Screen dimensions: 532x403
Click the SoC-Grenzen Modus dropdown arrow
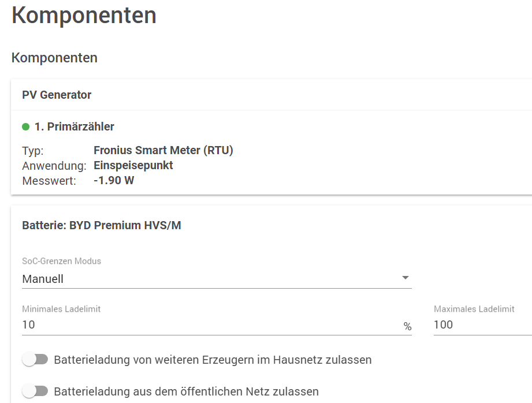pyautogui.click(x=405, y=278)
